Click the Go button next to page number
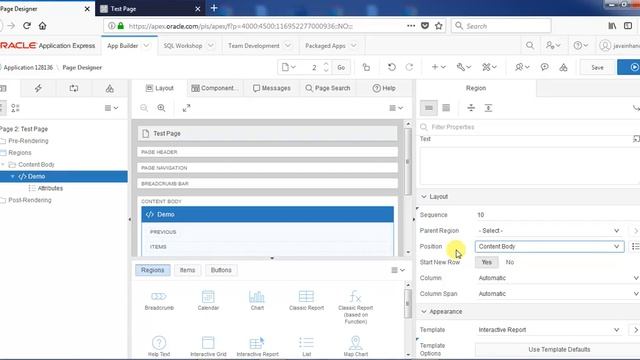The image size is (640, 360). [x=341, y=67]
